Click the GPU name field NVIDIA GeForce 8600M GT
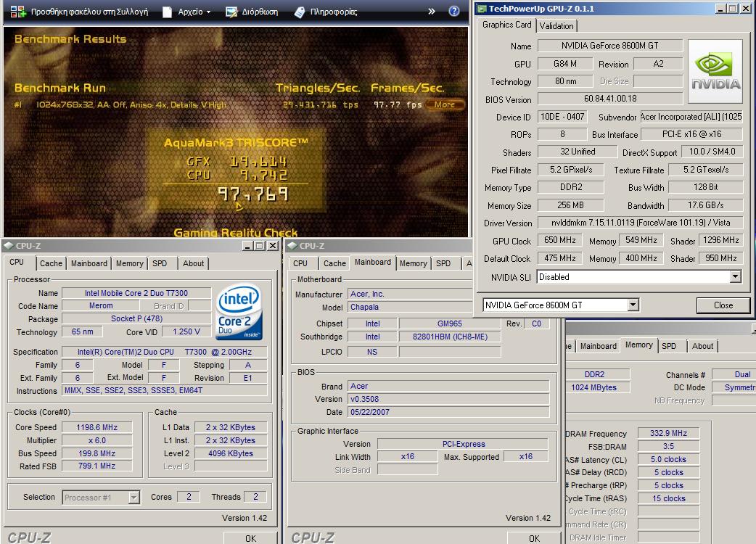This screenshot has width=756, height=544. tap(610, 45)
